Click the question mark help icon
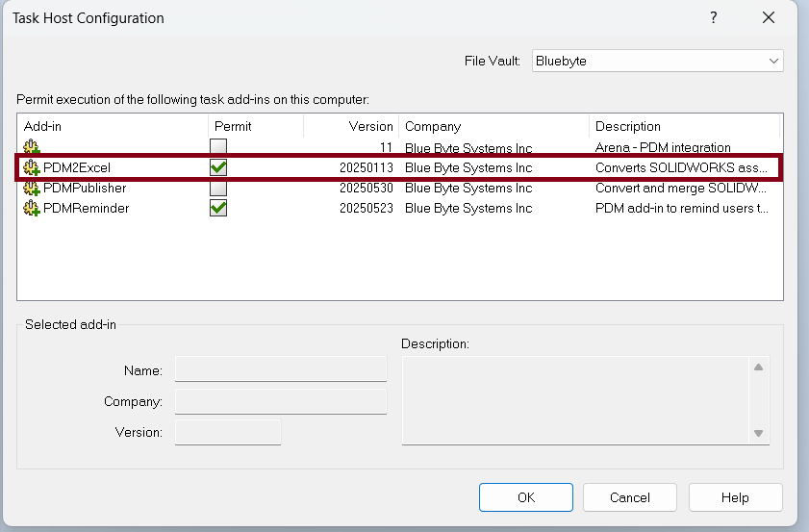 pyautogui.click(x=714, y=17)
